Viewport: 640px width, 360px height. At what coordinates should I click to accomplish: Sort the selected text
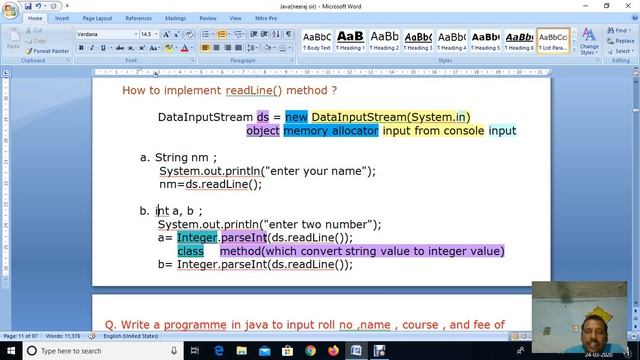click(x=276, y=34)
